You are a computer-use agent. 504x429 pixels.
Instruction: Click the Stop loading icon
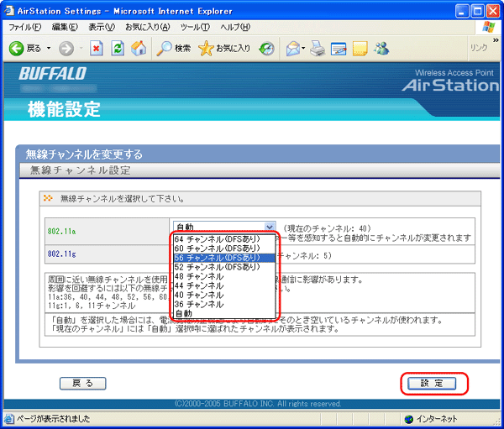(96, 48)
